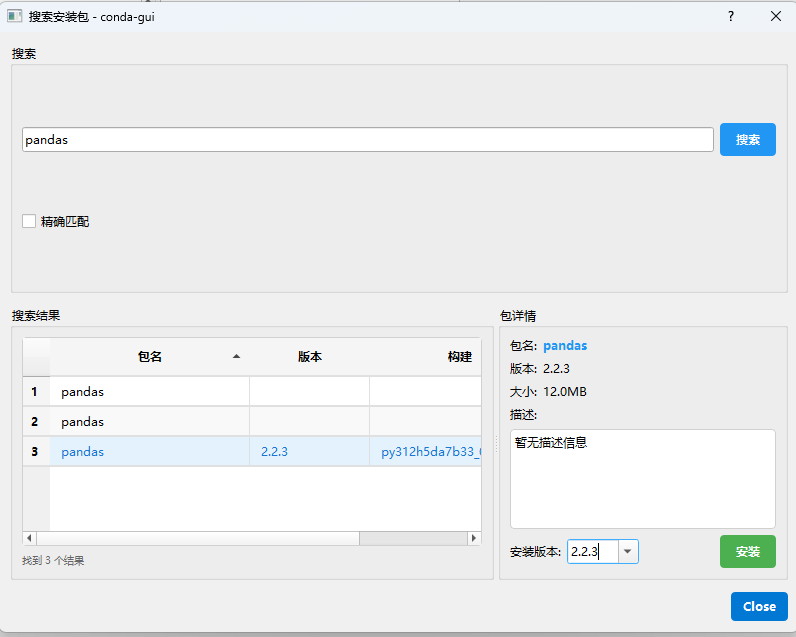The image size is (796, 637).
Task: Click the right arrow of horizontal scrollbar
Action: 474,538
